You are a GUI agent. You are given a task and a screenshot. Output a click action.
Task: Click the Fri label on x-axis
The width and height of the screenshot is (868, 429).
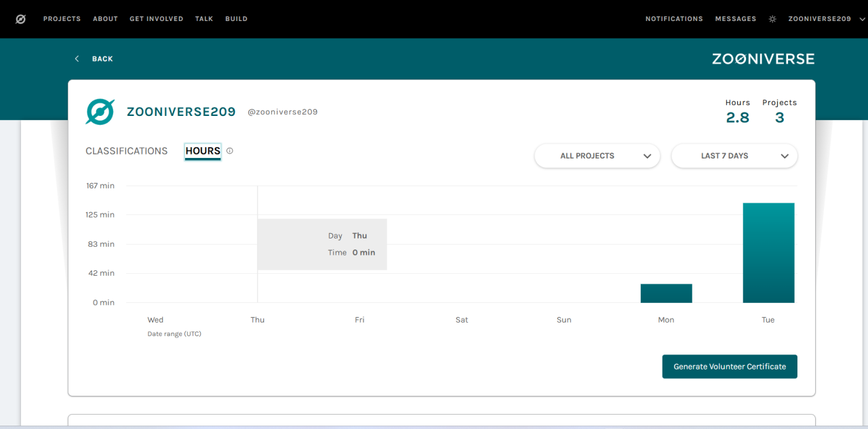[359, 320]
